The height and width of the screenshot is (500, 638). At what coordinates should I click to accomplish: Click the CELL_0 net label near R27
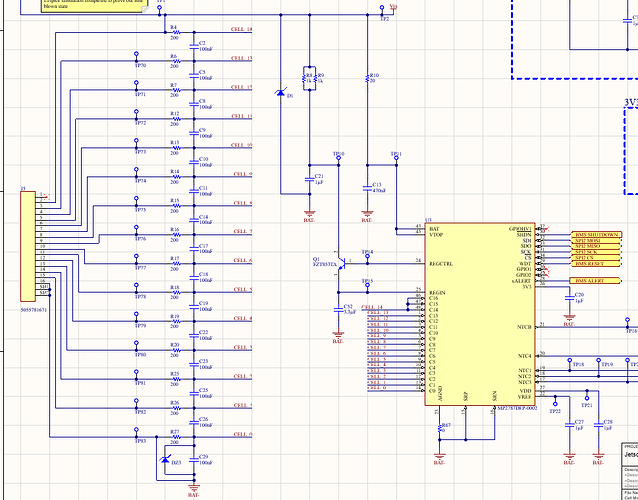[x=243, y=434]
